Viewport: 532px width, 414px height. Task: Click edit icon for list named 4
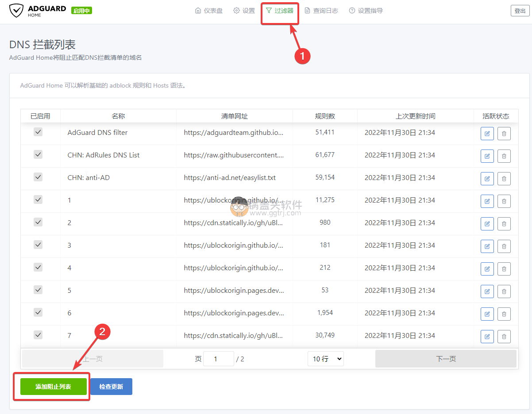487,269
